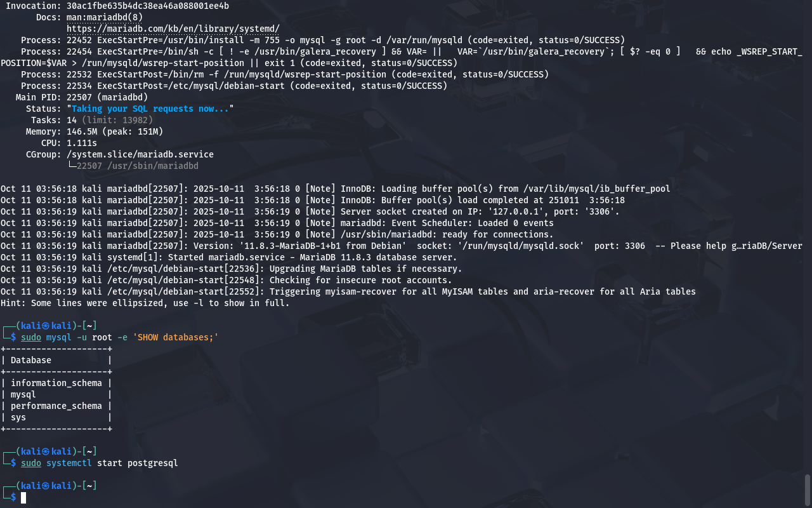This screenshot has height=508, width=812.
Task: Open the mariadb.com systemd documentation URL
Action: pos(173,29)
